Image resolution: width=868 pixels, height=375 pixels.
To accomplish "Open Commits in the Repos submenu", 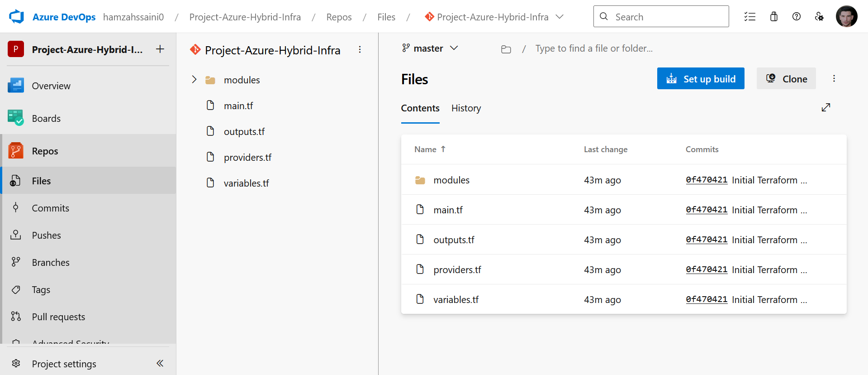I will [x=89, y=208].
